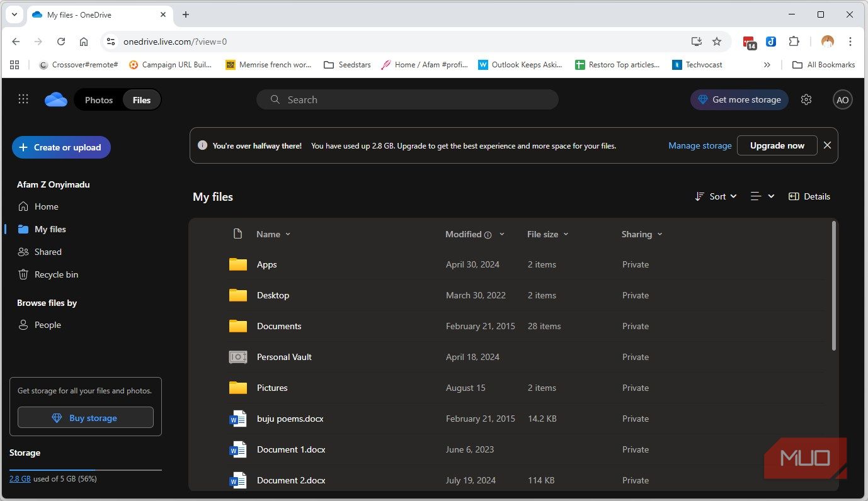This screenshot has width=868, height=501.
Task: Open the bookmarks apps grid icon
Action: (14, 64)
